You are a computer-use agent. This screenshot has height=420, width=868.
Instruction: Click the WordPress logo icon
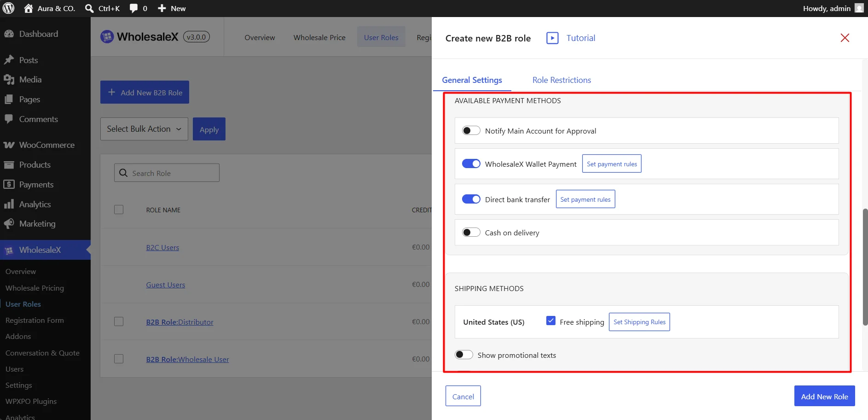(x=9, y=8)
